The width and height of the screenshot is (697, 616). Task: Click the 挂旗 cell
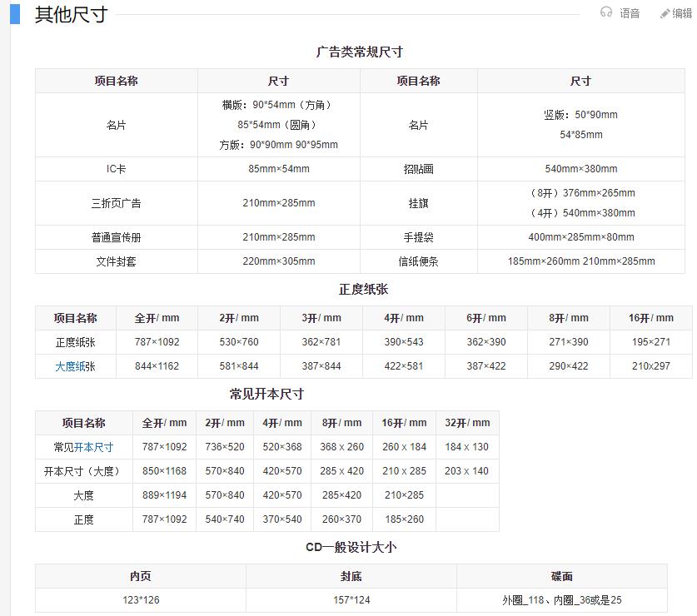pyautogui.click(x=419, y=203)
